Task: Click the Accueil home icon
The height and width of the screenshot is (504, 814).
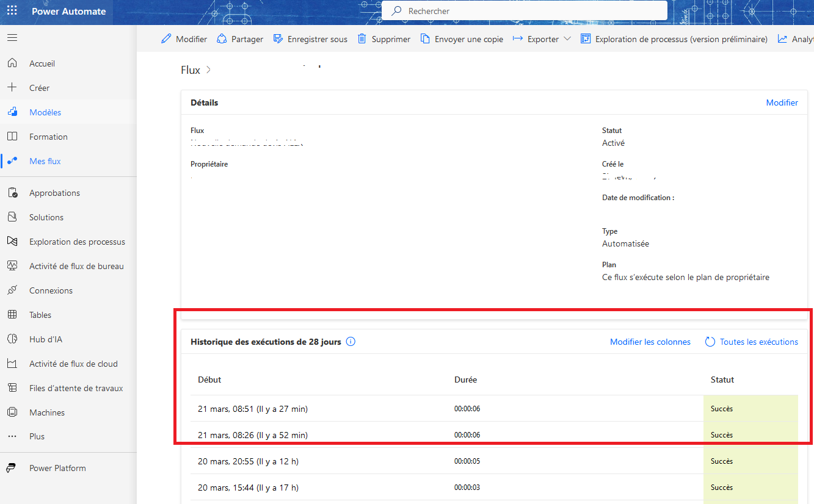Action: [x=12, y=63]
